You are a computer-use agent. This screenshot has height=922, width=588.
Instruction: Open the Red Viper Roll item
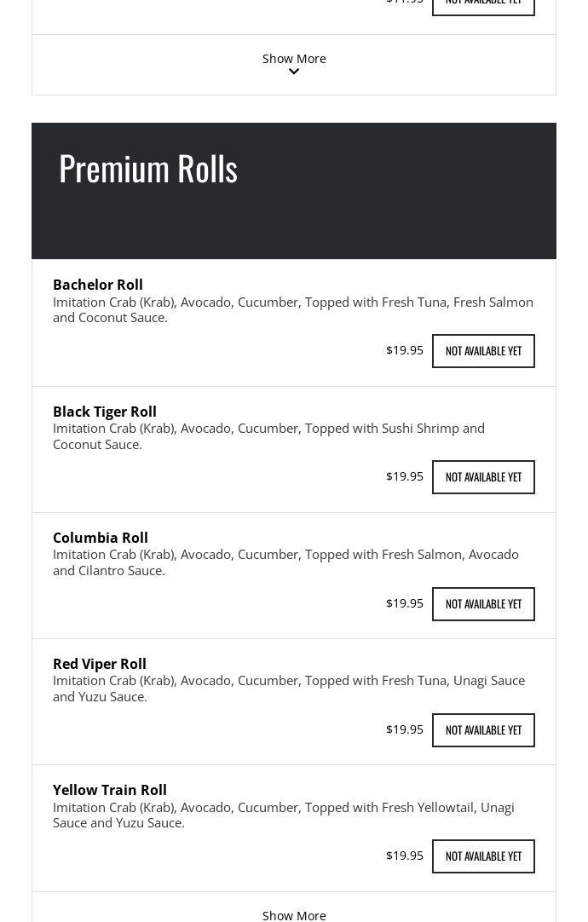pyautogui.click(x=100, y=664)
